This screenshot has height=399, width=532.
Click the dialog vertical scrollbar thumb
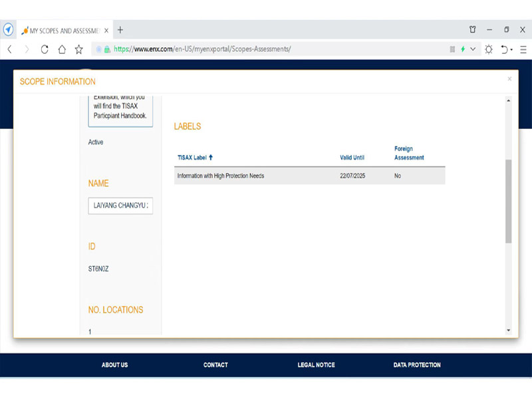(x=508, y=201)
